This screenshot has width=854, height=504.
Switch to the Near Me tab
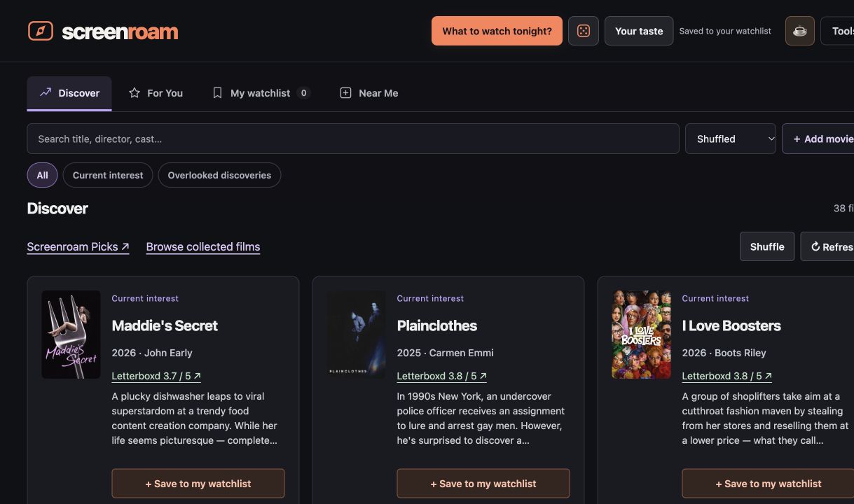click(x=369, y=93)
